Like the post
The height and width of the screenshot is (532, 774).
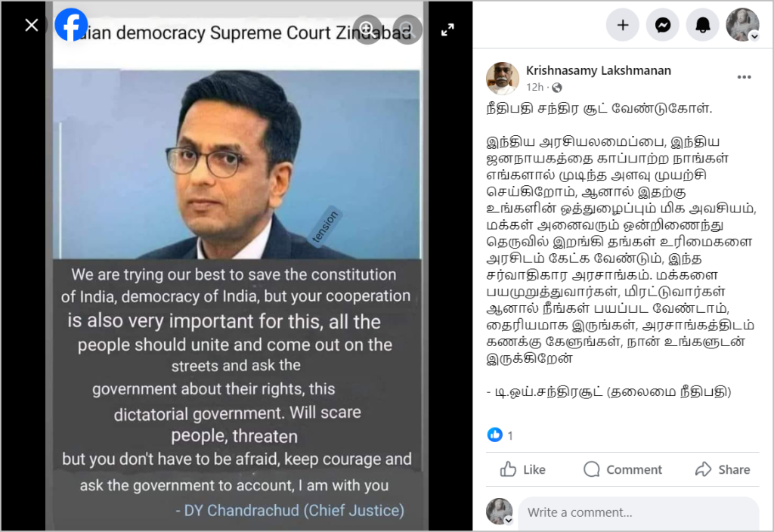point(522,469)
